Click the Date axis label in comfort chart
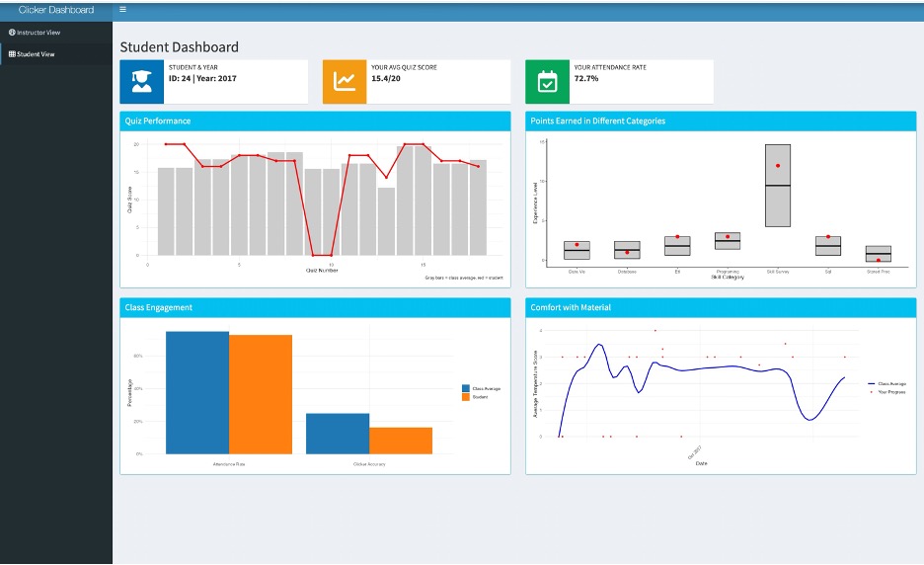 (701, 463)
